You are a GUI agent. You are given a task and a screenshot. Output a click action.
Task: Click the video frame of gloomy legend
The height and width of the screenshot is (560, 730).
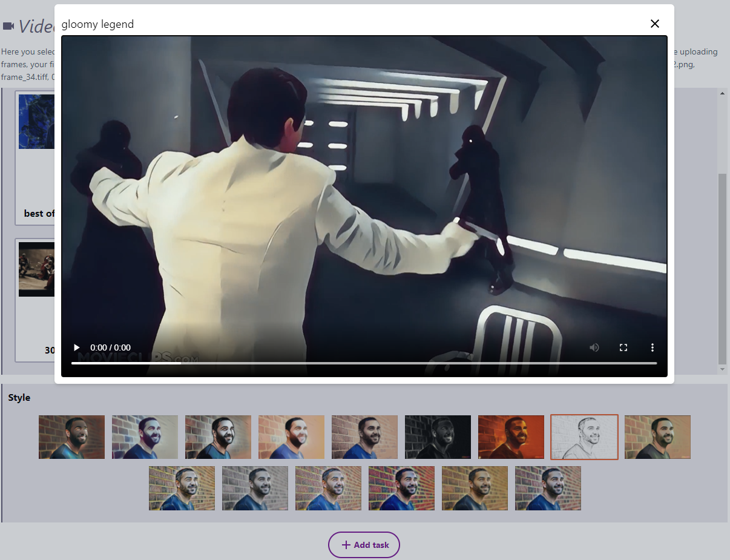pos(364,194)
